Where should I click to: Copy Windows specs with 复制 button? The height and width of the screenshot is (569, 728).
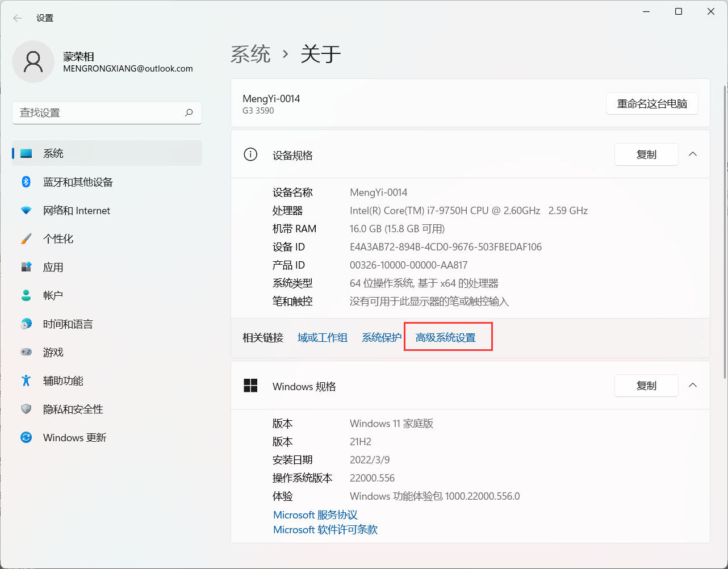coord(646,386)
